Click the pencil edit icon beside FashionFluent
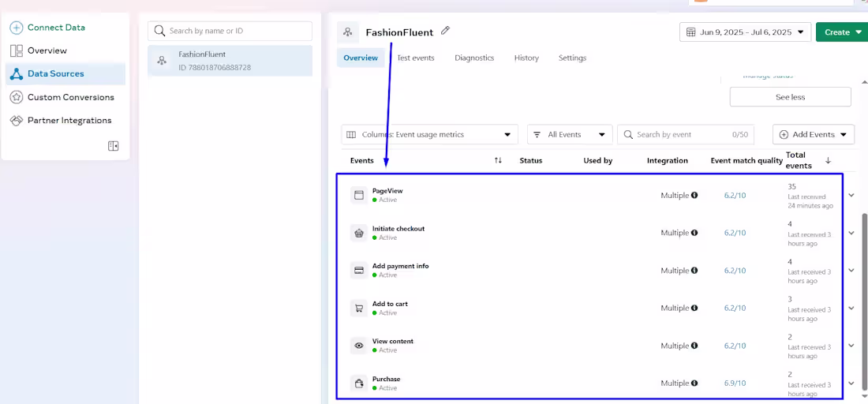The height and width of the screenshot is (404, 868). (x=446, y=31)
